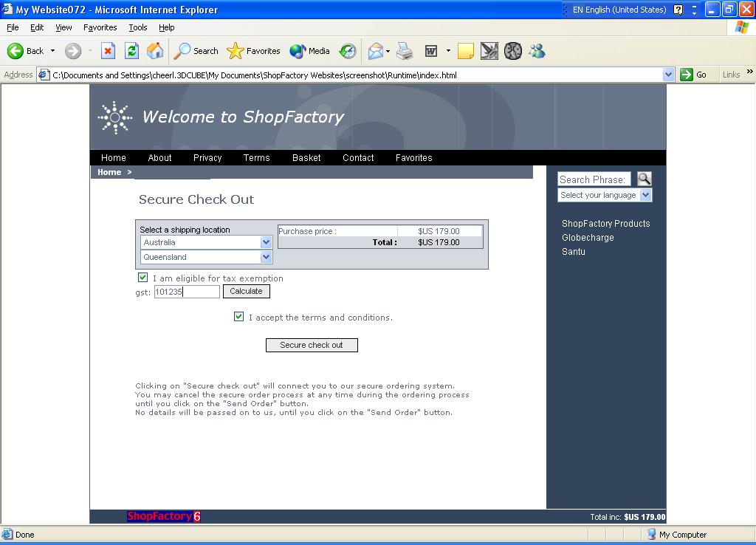Open the Globecharge sidebar link
Viewport: 756px width, 545px height.
coord(588,238)
